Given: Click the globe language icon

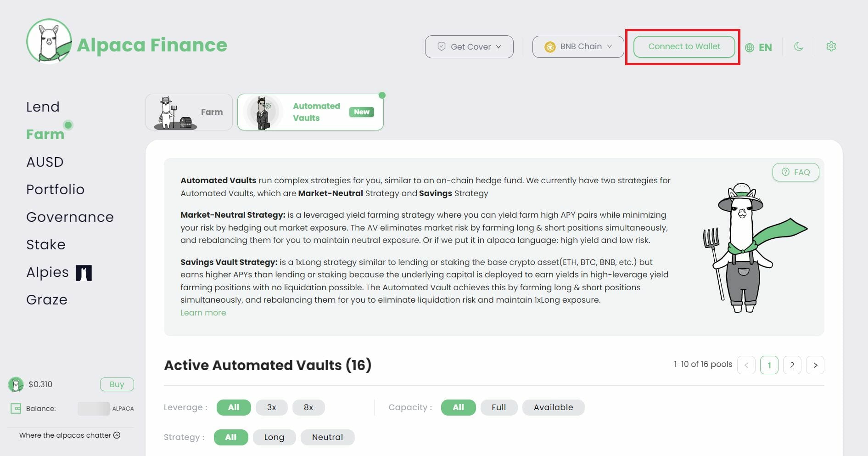Looking at the screenshot, I should [x=750, y=48].
